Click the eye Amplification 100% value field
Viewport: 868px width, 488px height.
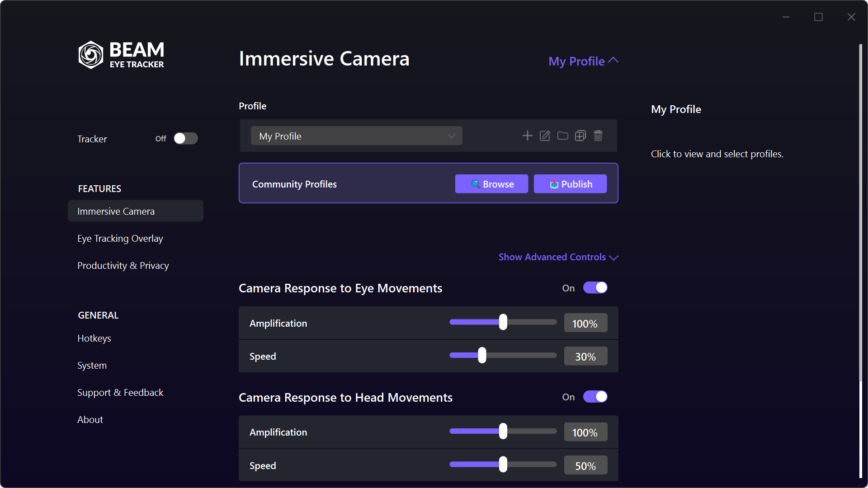585,324
